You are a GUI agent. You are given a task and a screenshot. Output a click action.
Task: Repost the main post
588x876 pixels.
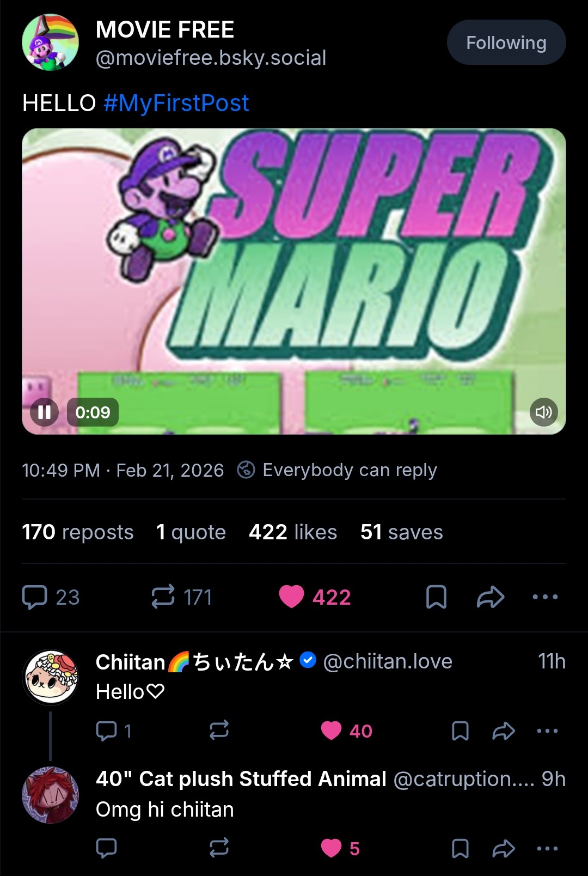tap(163, 597)
